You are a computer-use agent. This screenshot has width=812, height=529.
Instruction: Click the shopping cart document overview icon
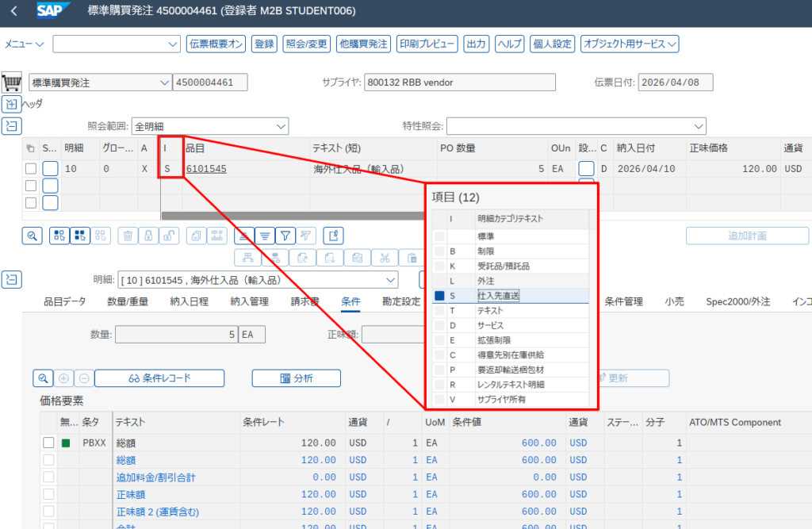11,83
